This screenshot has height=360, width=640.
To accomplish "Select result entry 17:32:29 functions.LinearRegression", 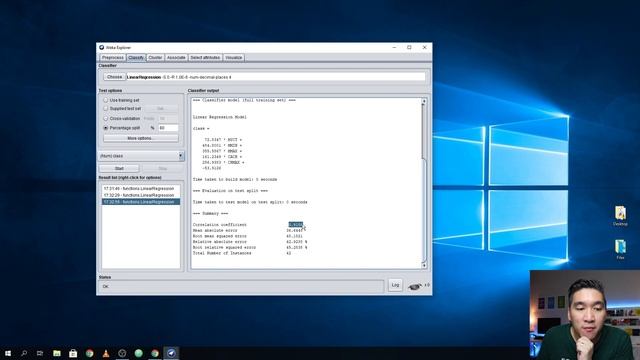I will pyautogui.click(x=141, y=195).
